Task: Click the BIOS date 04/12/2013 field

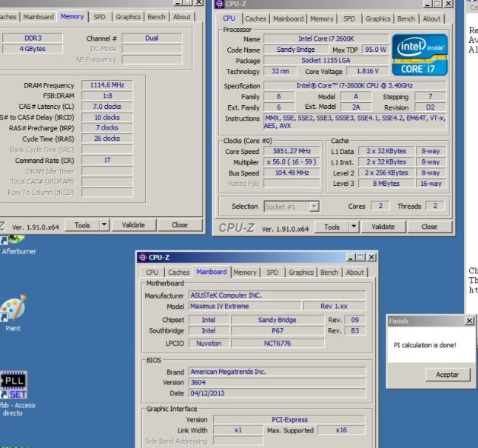Action: [277, 393]
